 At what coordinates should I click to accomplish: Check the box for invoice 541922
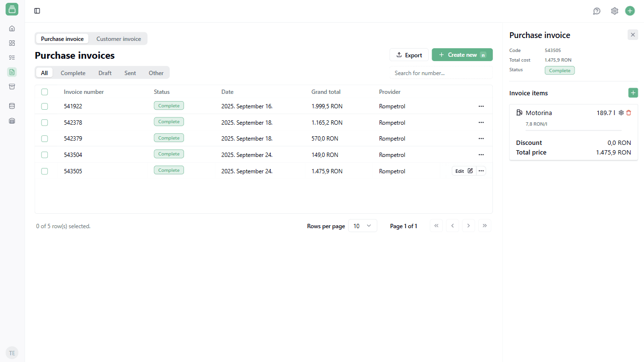pos(45,106)
